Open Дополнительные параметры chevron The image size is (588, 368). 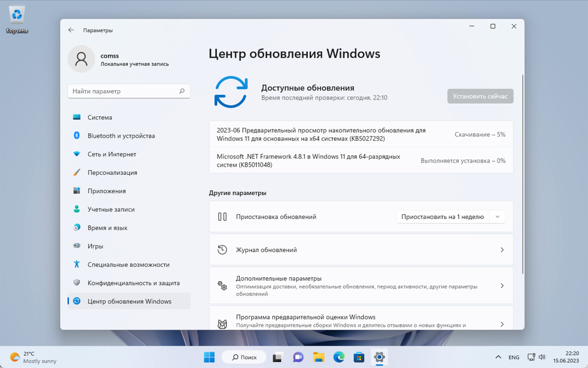tap(502, 286)
